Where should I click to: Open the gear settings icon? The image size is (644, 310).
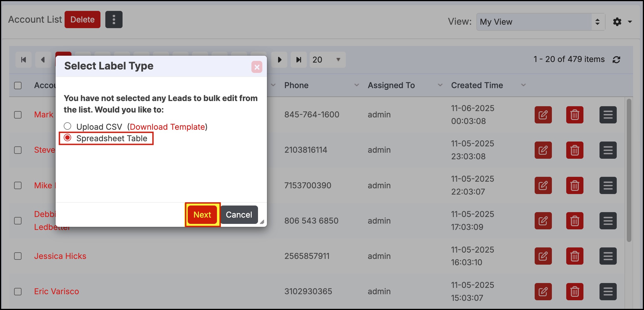617,22
